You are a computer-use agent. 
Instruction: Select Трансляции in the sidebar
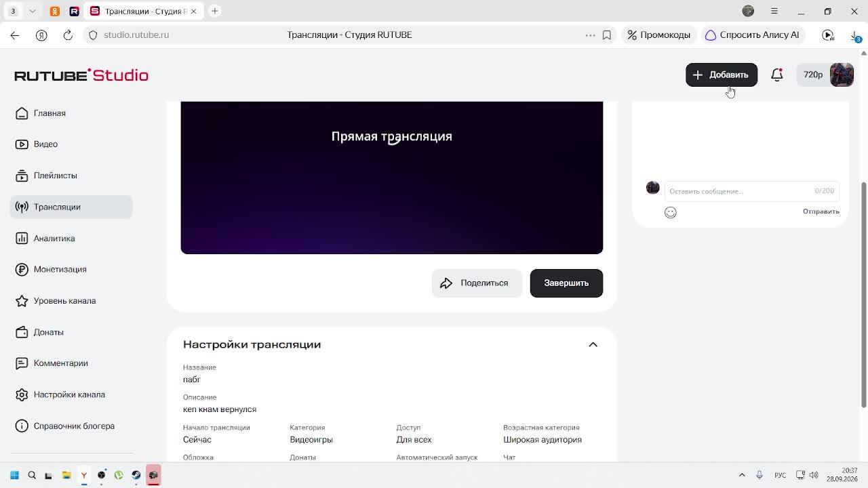click(71, 207)
